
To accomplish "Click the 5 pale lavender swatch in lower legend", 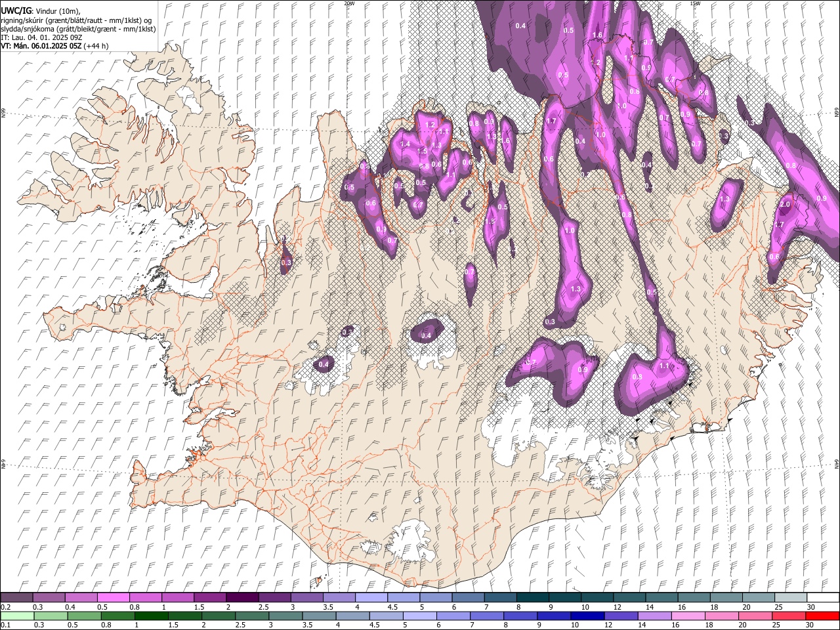I will tap(420, 616).
